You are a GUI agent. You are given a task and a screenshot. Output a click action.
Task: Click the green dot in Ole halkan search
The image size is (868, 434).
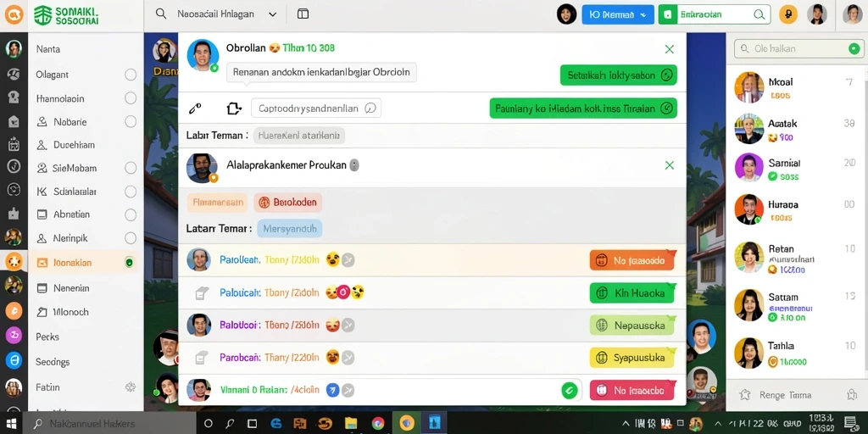[854, 48]
